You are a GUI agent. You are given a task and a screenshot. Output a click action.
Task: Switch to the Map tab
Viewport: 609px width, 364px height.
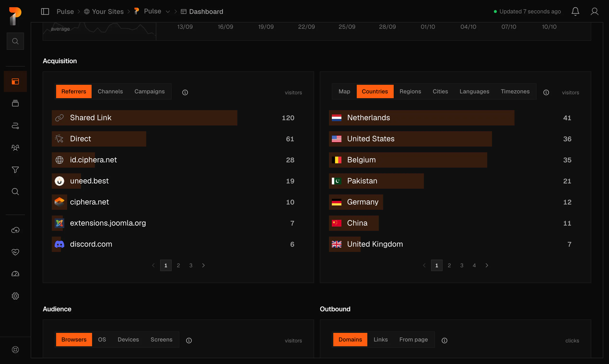[344, 91]
